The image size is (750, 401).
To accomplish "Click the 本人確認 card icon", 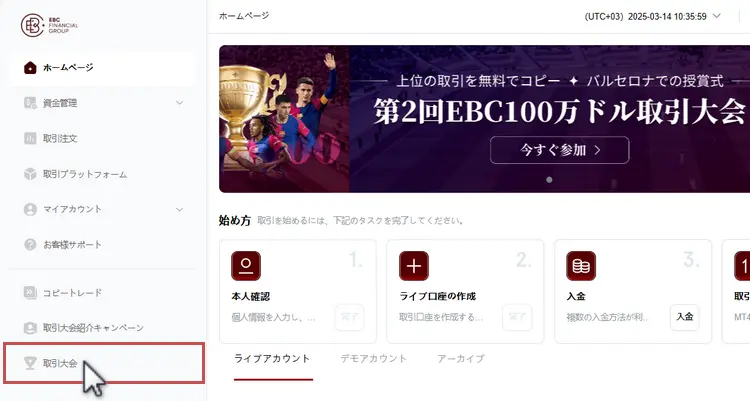I will click(x=246, y=266).
